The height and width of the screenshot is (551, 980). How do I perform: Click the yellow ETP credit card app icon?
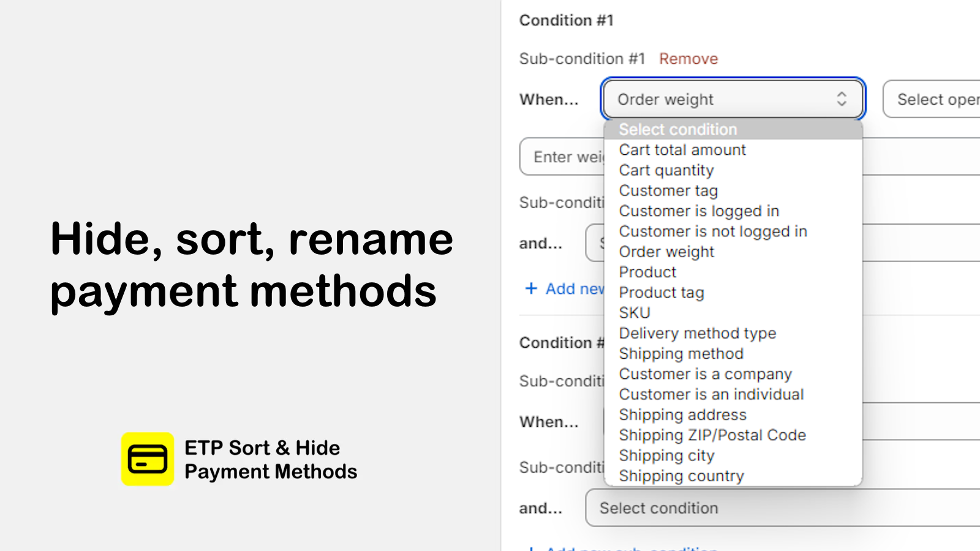point(148,458)
